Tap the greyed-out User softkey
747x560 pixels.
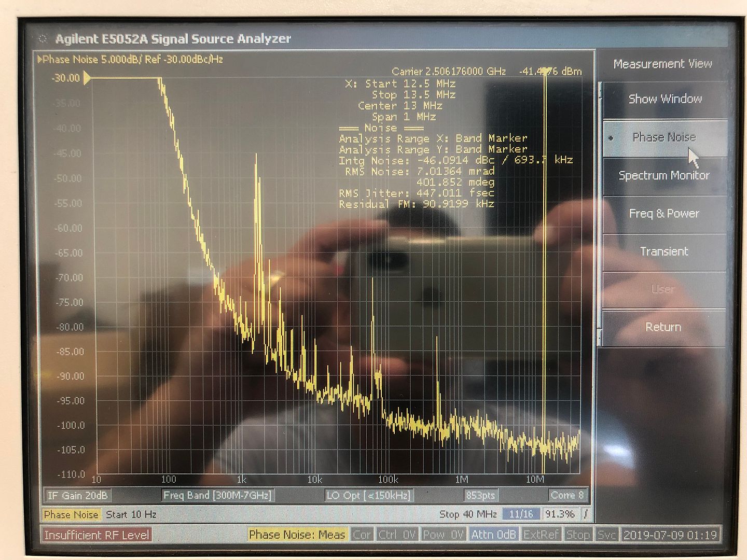(x=665, y=289)
